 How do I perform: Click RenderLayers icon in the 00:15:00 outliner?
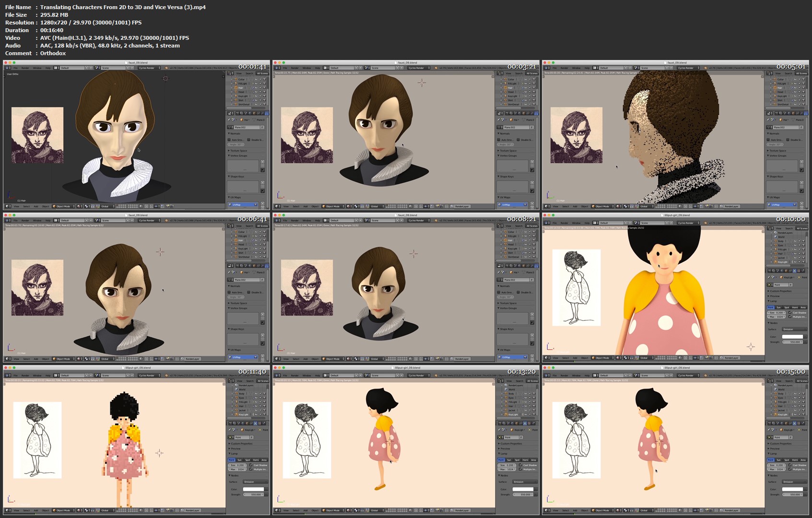[x=776, y=385]
